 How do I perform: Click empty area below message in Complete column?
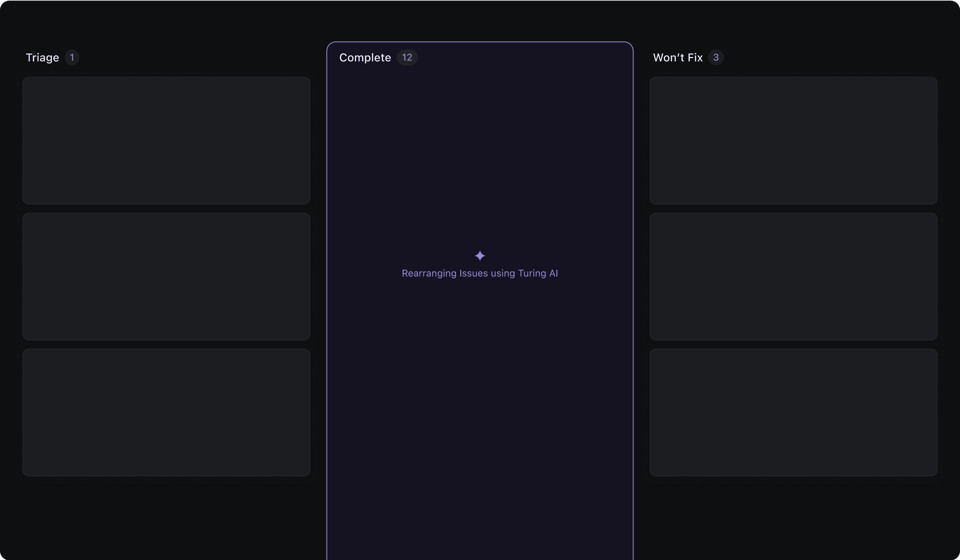(480, 419)
